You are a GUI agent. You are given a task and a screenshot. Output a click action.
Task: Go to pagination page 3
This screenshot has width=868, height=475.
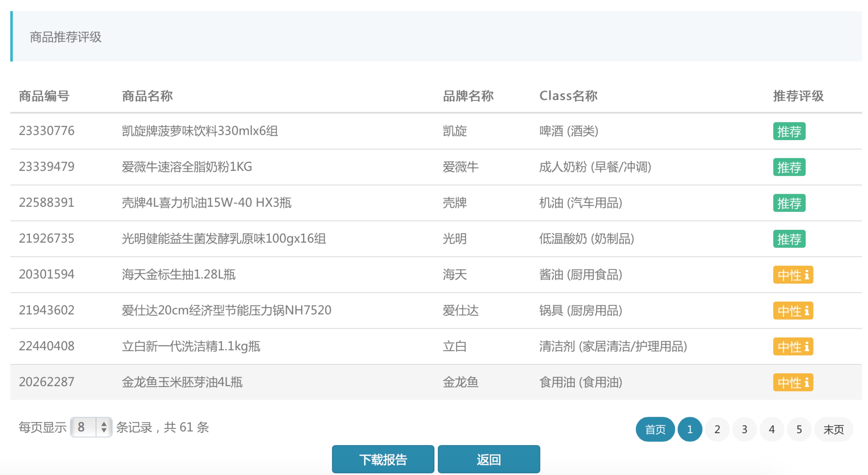(x=744, y=429)
